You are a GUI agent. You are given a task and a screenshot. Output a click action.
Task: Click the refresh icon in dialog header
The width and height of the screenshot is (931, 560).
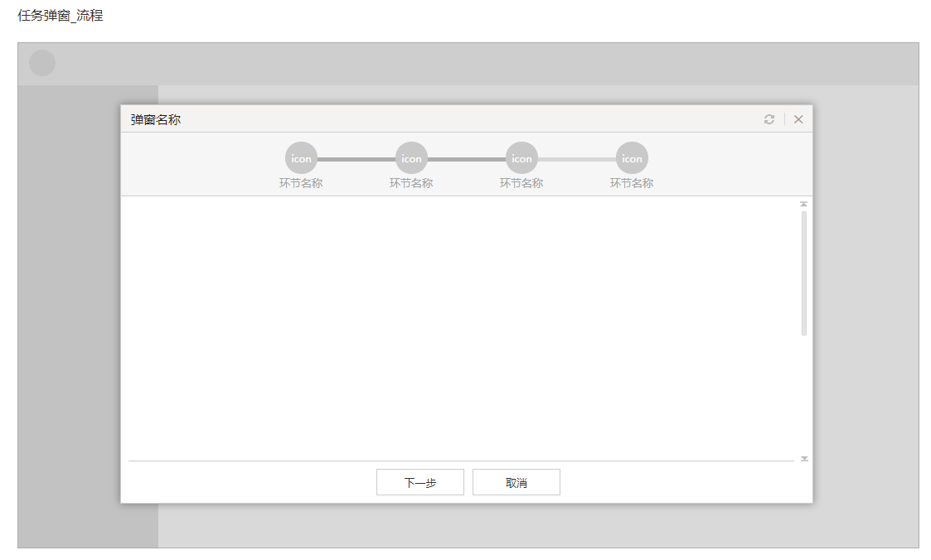[769, 119]
